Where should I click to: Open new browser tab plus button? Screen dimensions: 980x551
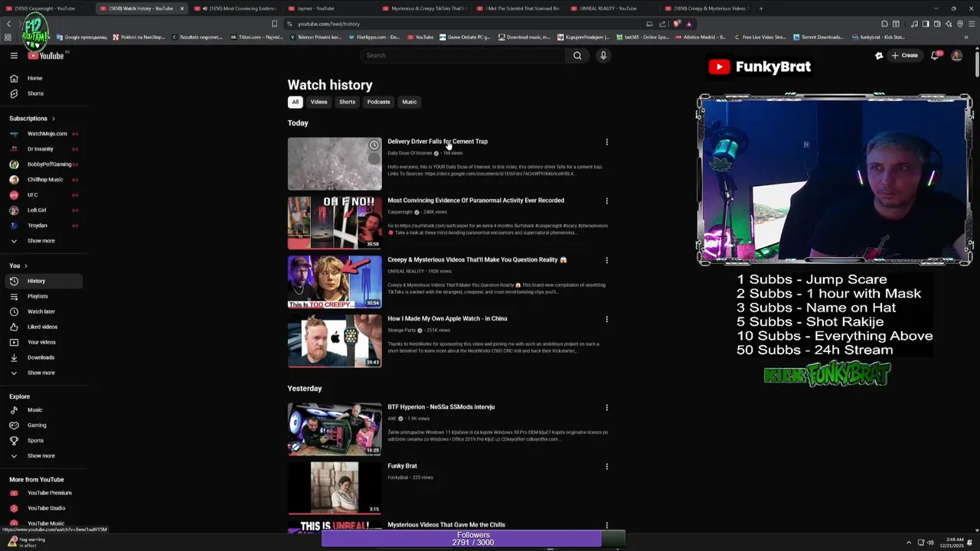(760, 8)
